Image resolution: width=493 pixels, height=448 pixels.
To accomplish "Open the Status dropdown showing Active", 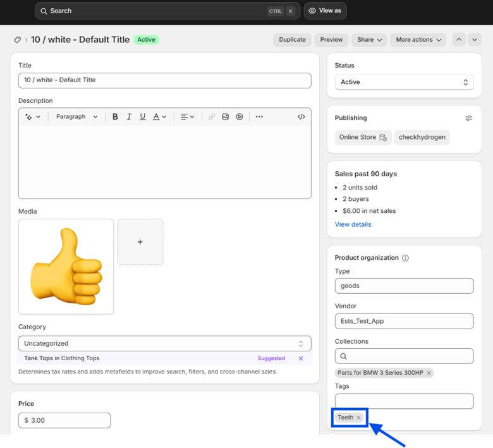I will pos(404,82).
